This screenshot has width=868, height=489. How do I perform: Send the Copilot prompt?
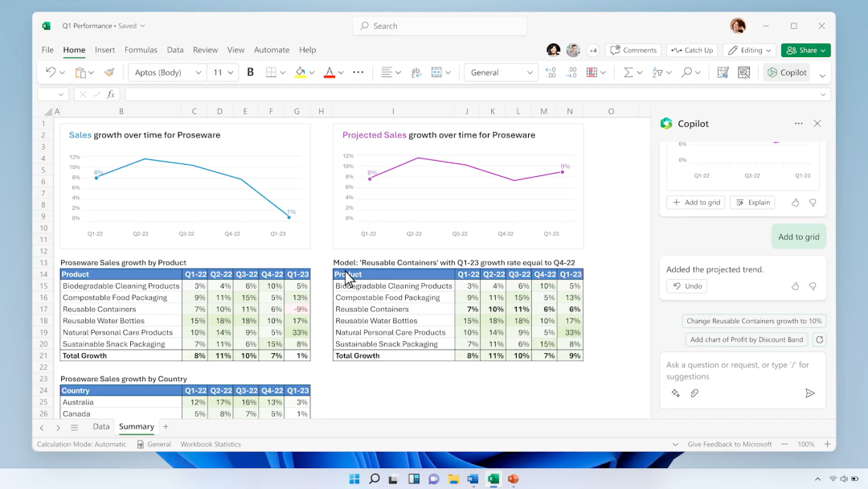point(810,393)
